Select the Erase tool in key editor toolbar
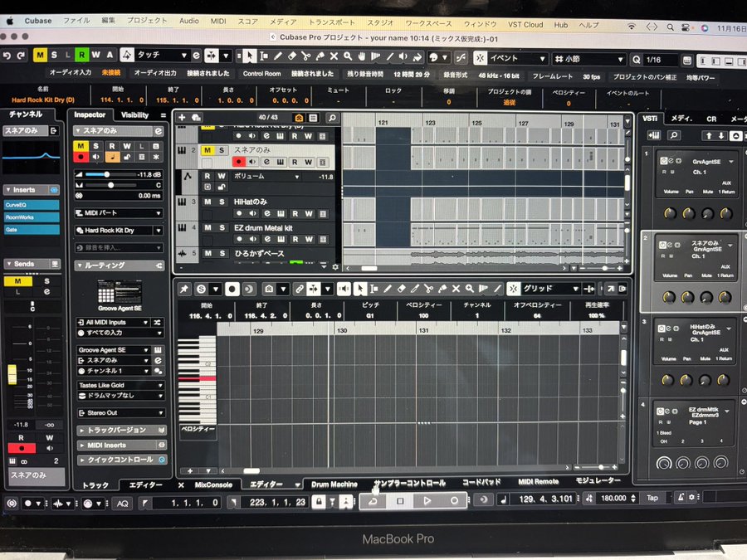 (x=402, y=289)
